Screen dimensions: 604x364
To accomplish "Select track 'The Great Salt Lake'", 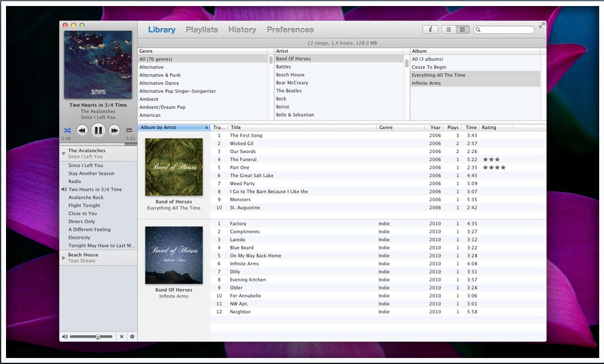I will [x=379, y=175].
